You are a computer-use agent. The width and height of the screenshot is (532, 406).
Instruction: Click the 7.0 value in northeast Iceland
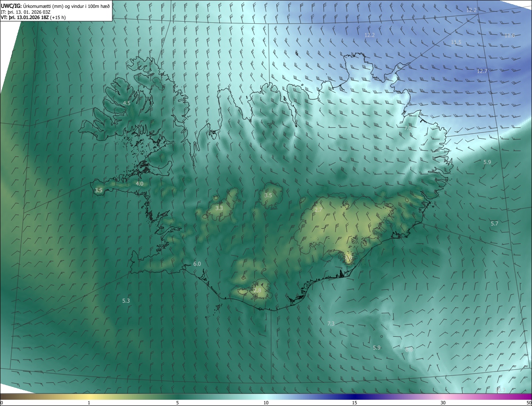pos(408,129)
